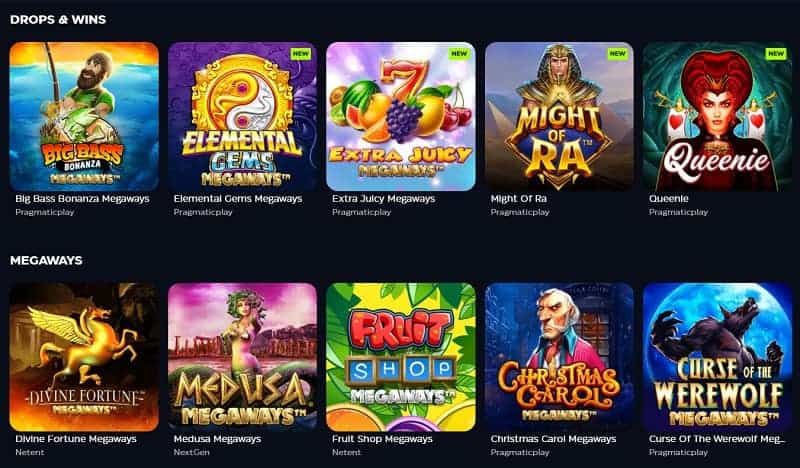800x468 pixels.
Task: Click NEW badge on Might of Ra tile
Action: point(617,54)
